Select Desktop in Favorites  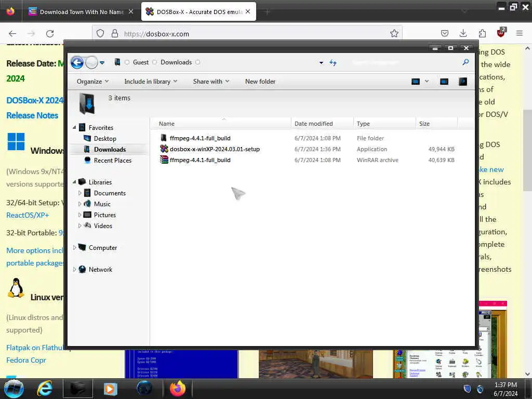click(105, 138)
